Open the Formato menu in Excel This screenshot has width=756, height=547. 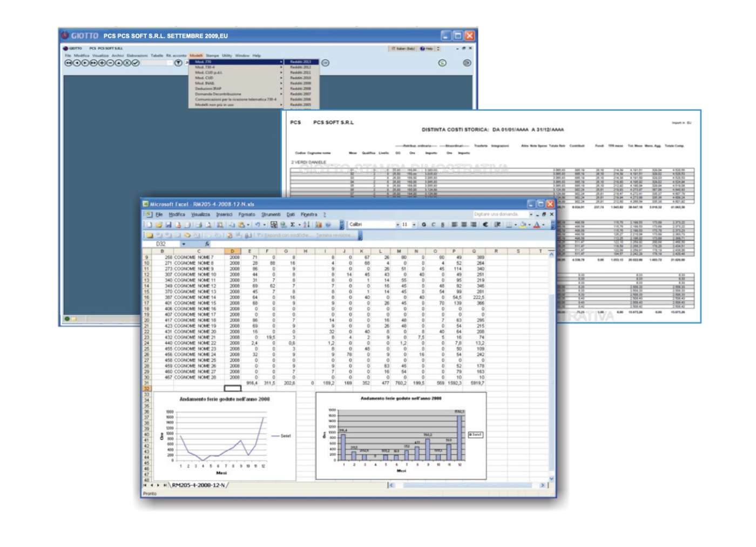click(247, 214)
